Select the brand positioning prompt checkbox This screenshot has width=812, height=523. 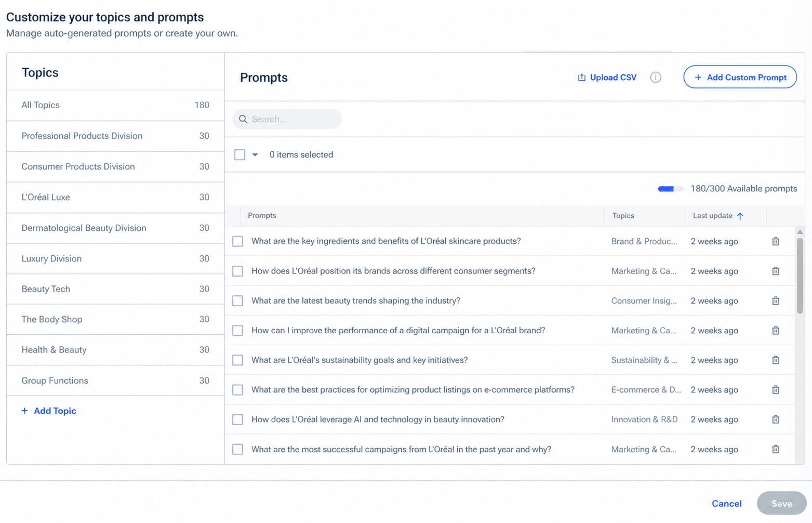pyautogui.click(x=237, y=271)
